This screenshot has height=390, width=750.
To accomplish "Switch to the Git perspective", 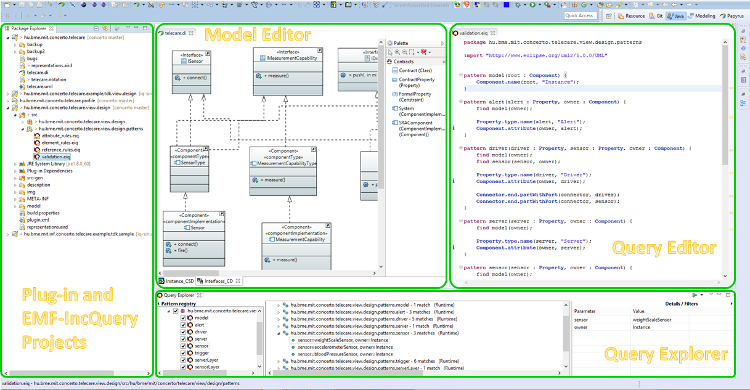I will 656,16.
